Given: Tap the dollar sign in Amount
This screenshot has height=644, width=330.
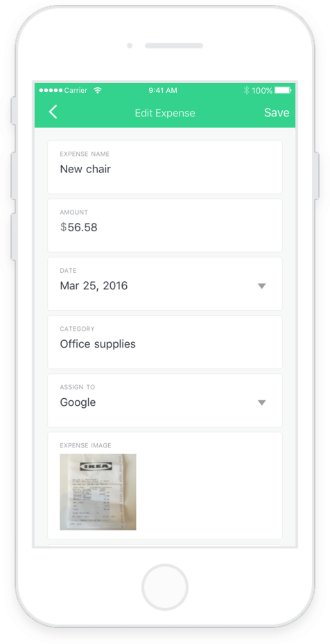Looking at the screenshot, I should [x=63, y=227].
